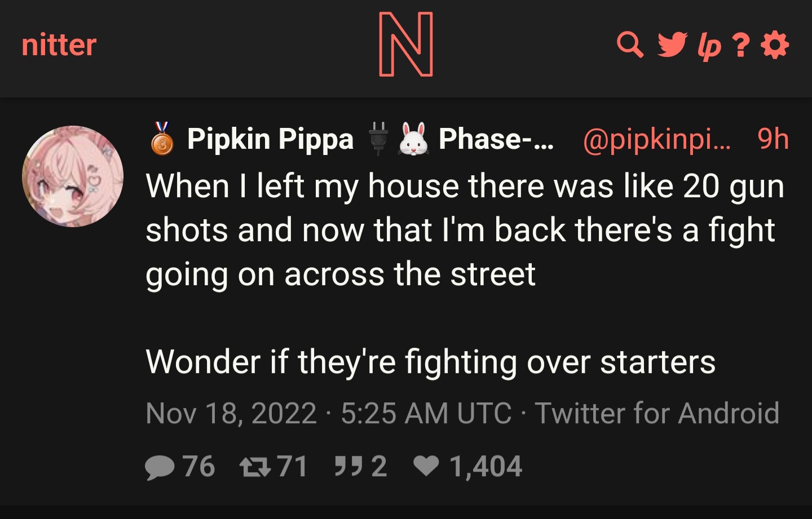This screenshot has width=812, height=519.
Task: Open the nitter home text link
Action: point(59,45)
